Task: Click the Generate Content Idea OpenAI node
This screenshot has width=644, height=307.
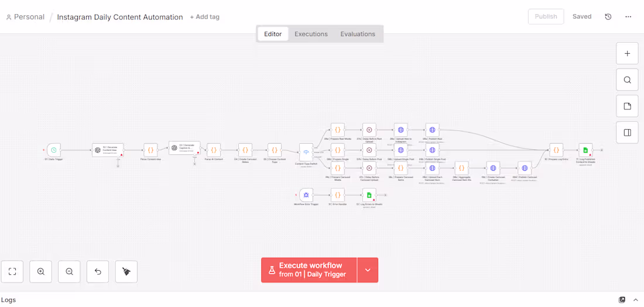Action: tap(108, 150)
